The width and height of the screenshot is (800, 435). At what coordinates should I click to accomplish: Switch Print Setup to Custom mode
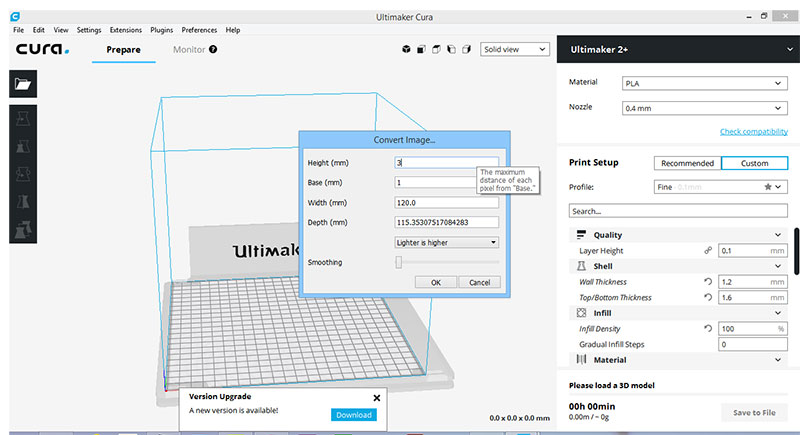pyautogui.click(x=755, y=163)
